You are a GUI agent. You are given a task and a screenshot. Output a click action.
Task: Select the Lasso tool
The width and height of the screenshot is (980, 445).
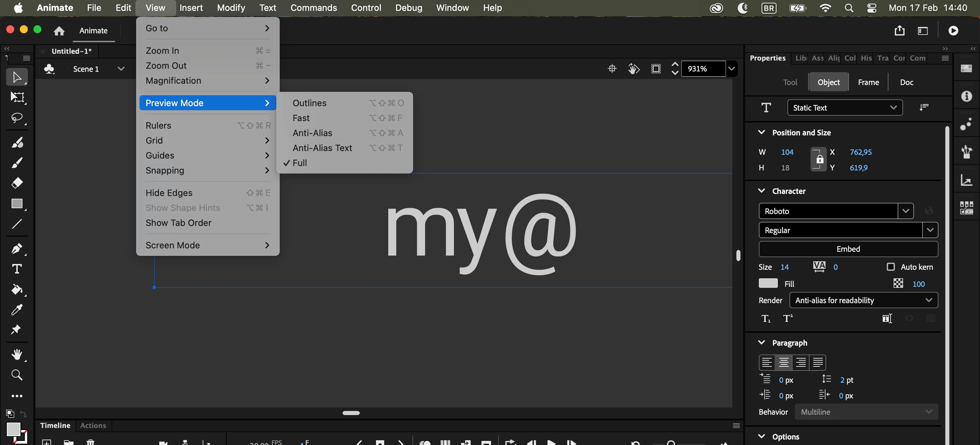coord(17,117)
